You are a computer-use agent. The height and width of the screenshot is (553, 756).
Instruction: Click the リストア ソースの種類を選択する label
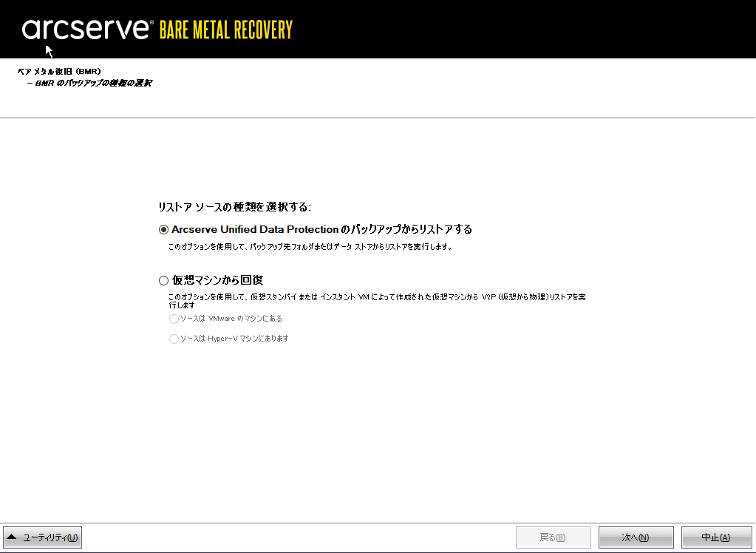[x=235, y=207]
